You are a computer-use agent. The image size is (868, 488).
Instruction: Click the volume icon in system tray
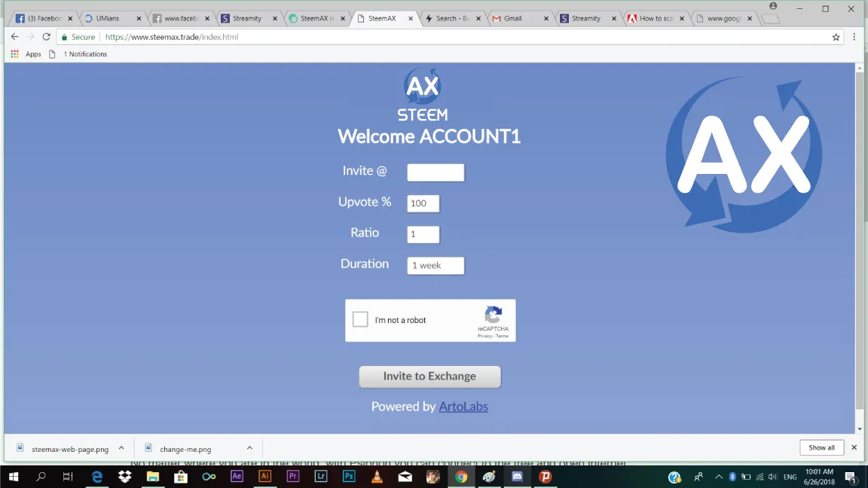773,477
